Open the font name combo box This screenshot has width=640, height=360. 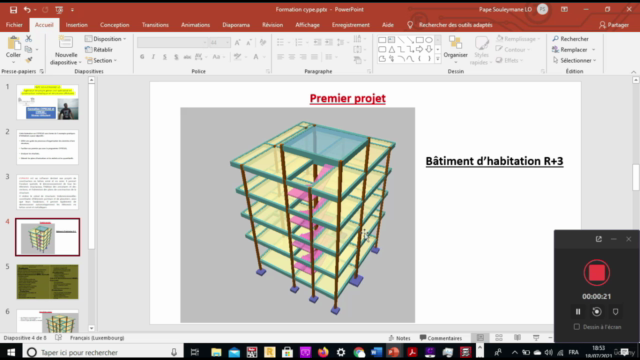(173, 42)
